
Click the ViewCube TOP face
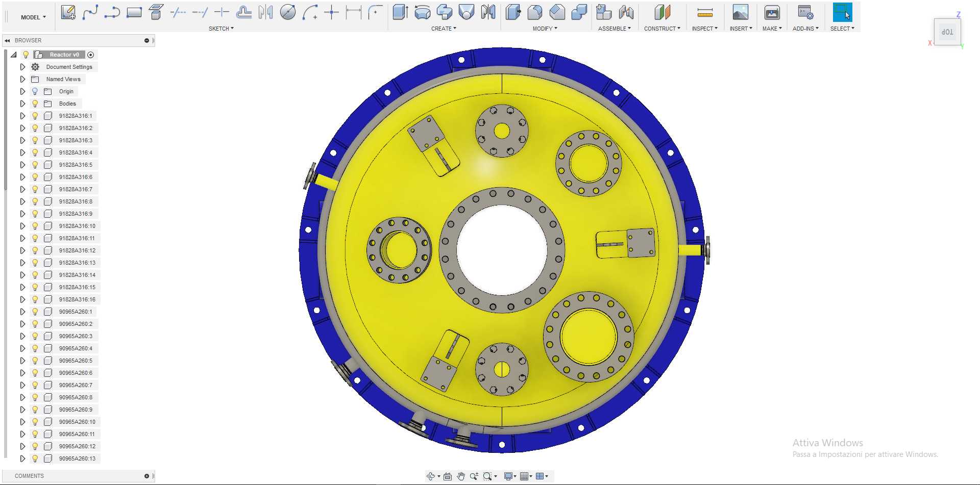pyautogui.click(x=947, y=32)
